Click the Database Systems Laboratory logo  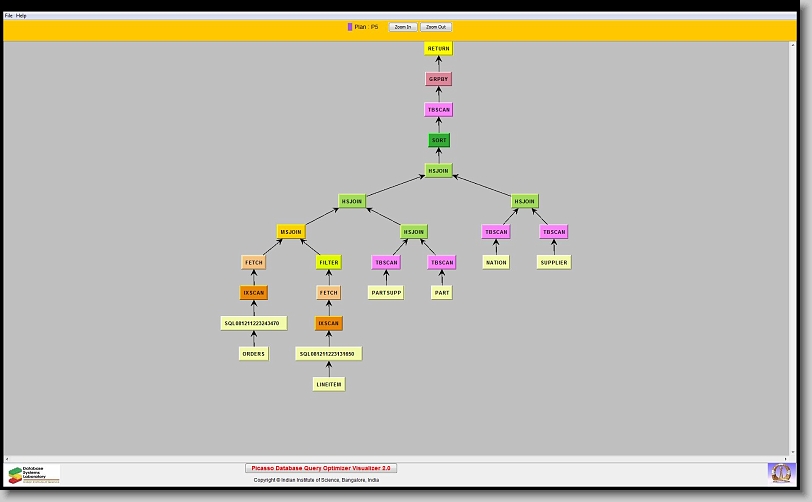(34, 474)
